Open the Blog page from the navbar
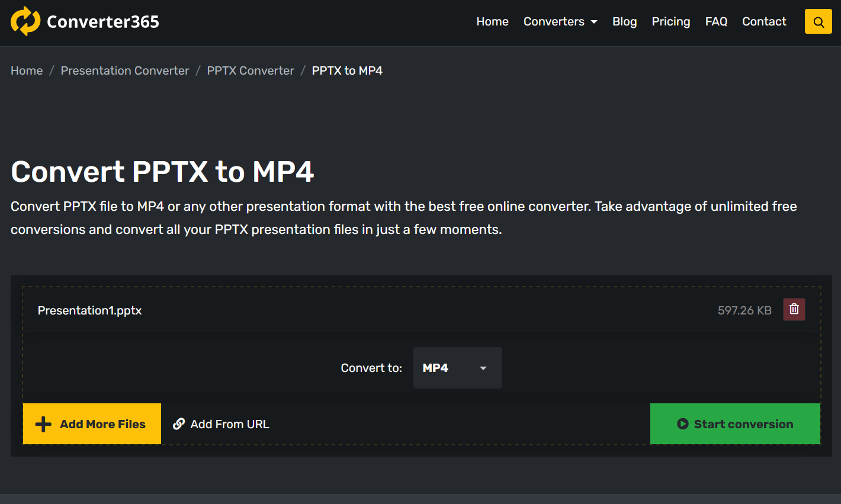Screen dimensions: 841x504 624,22
